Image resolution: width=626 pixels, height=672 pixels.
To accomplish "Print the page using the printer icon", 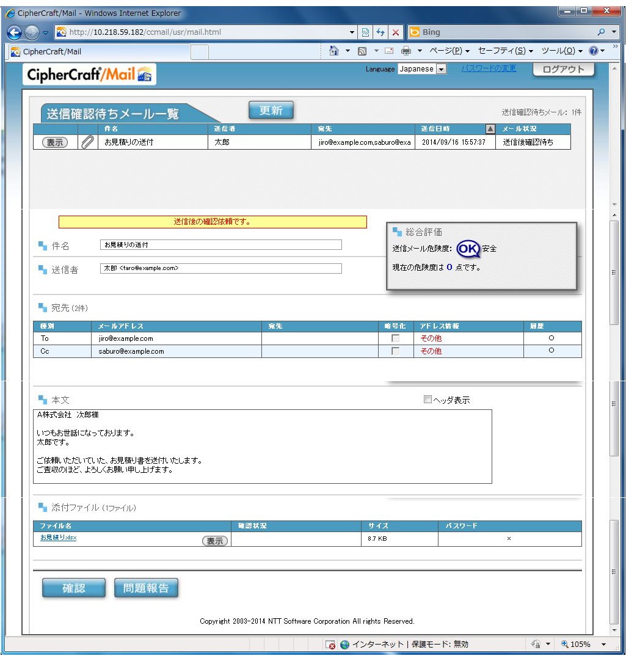I will click(406, 51).
